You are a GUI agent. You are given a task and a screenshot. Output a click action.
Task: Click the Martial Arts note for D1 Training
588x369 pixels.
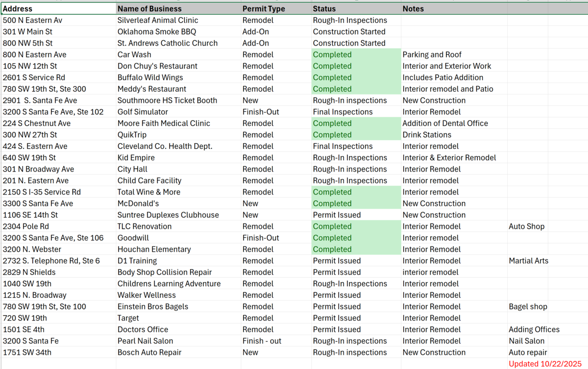tap(528, 261)
